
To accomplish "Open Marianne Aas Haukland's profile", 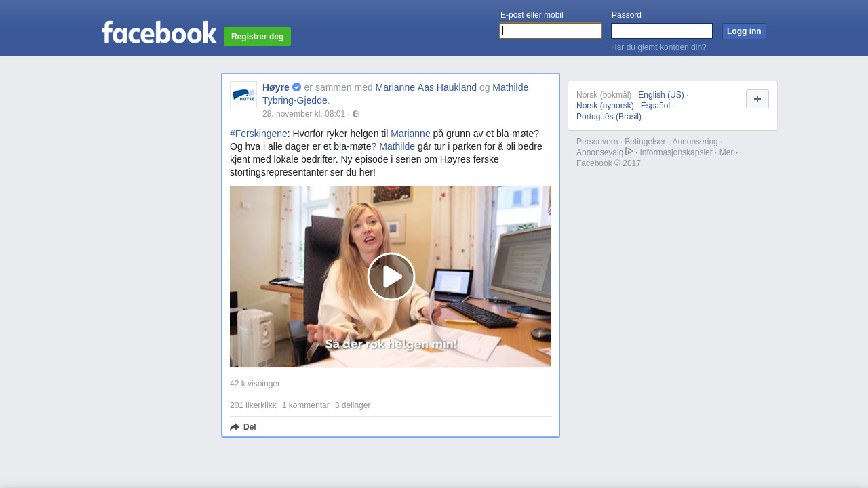I will [x=426, y=87].
